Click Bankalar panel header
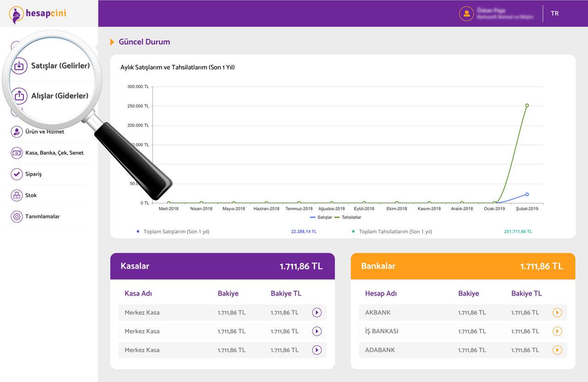This screenshot has height=382, width=588. 463,266
